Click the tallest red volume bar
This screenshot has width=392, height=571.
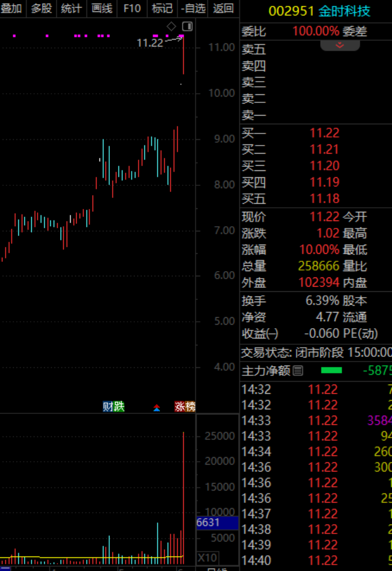(183, 498)
